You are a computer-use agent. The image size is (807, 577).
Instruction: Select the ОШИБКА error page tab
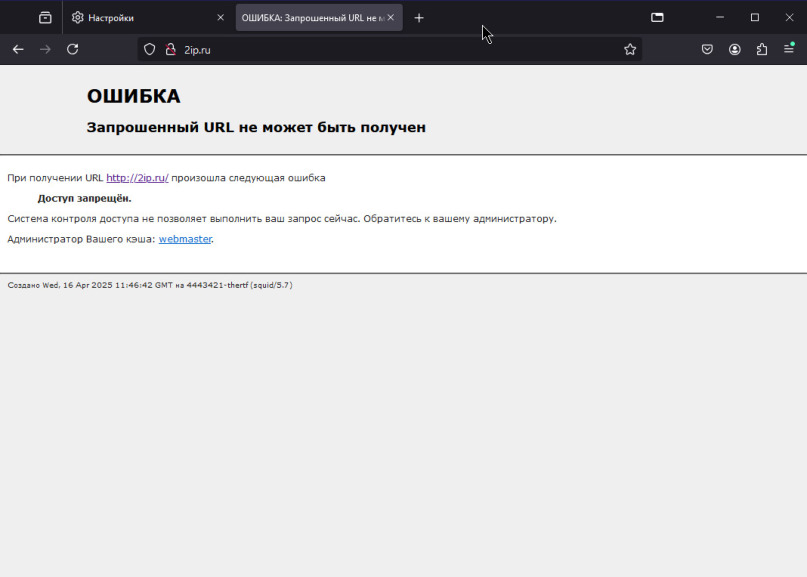click(x=310, y=18)
